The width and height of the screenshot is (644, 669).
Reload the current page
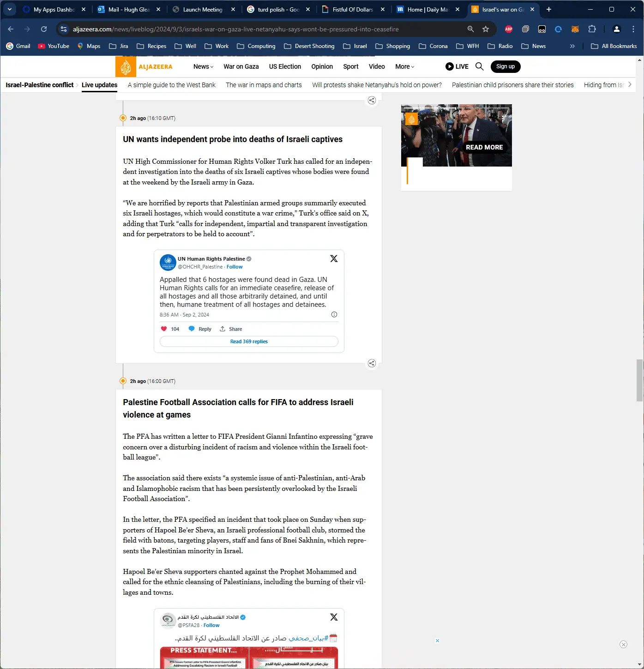[44, 29]
